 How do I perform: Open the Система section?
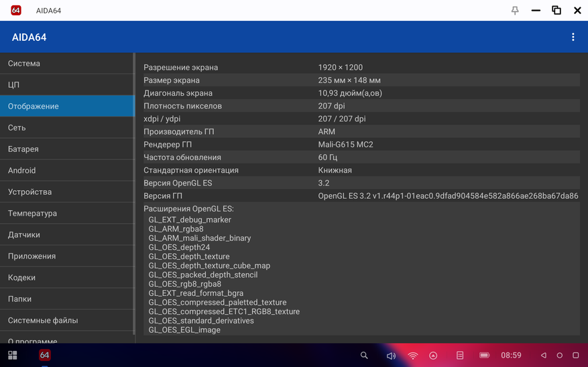67,64
